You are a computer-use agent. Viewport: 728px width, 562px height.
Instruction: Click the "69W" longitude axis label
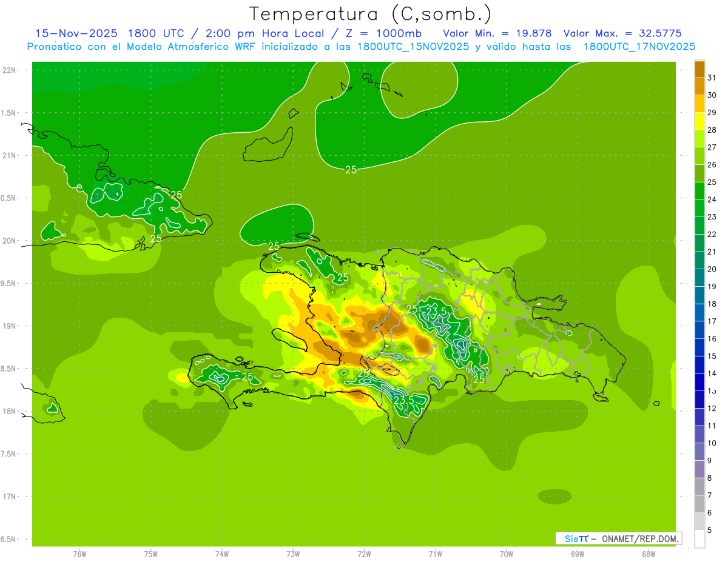(578, 554)
